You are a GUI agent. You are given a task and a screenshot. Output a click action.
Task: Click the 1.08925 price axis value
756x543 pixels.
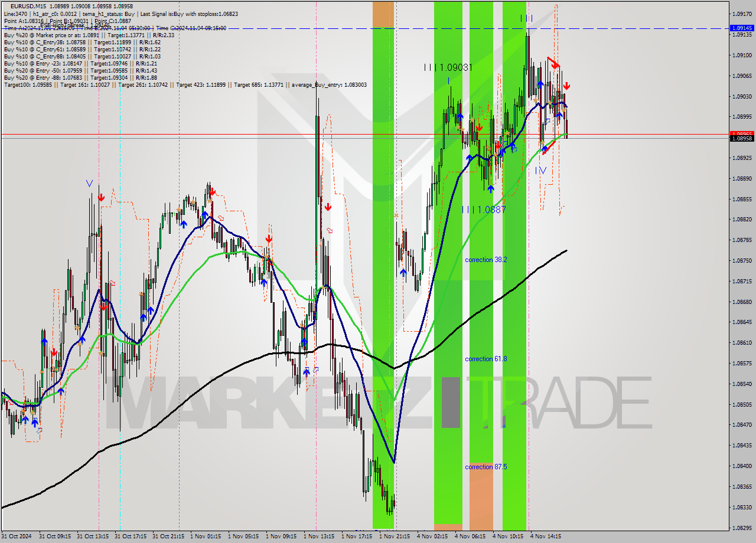click(x=742, y=158)
